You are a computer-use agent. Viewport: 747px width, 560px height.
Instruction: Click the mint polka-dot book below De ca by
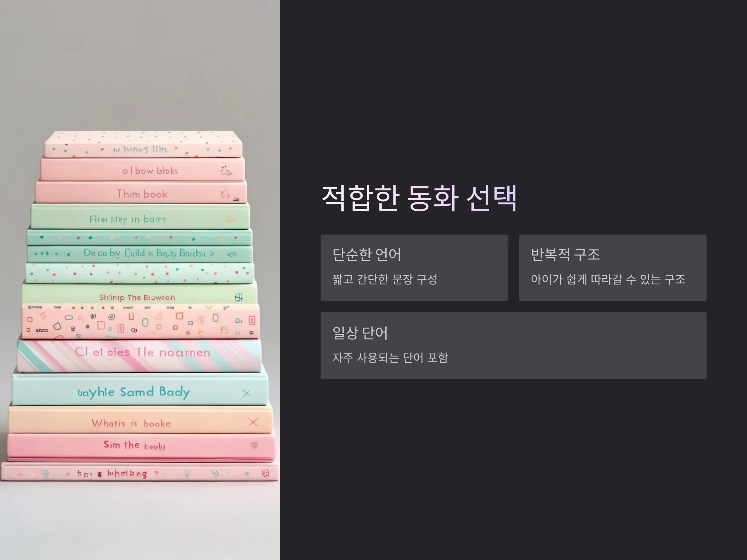[139, 273]
